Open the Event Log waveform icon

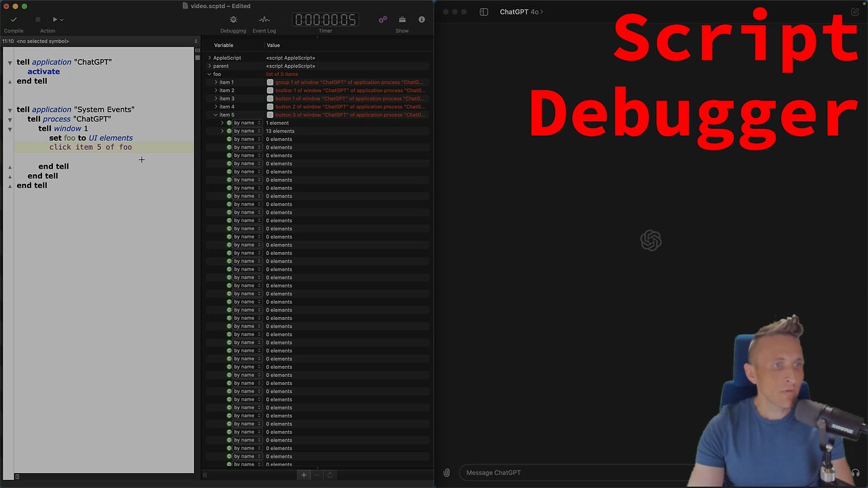(264, 20)
